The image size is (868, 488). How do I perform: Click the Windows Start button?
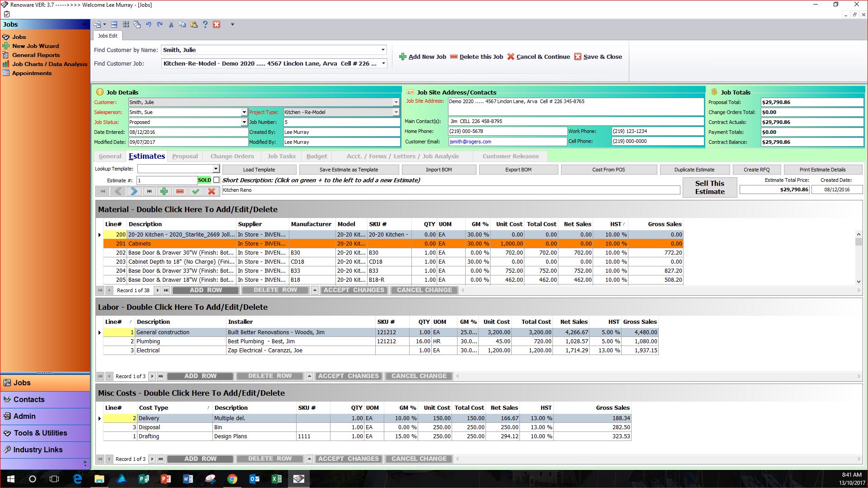[x=11, y=479]
